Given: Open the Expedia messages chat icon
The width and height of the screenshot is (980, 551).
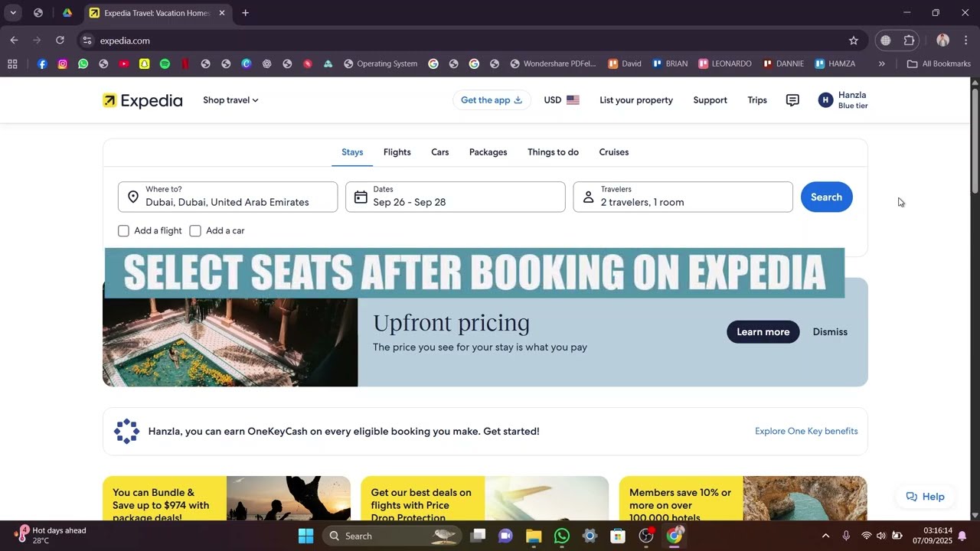Looking at the screenshot, I should 792,100.
